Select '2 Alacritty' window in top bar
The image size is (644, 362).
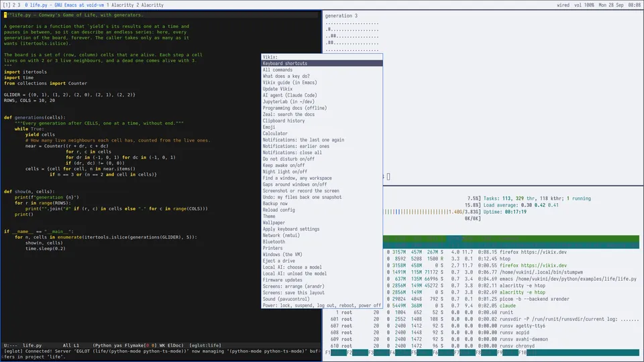(150, 5)
